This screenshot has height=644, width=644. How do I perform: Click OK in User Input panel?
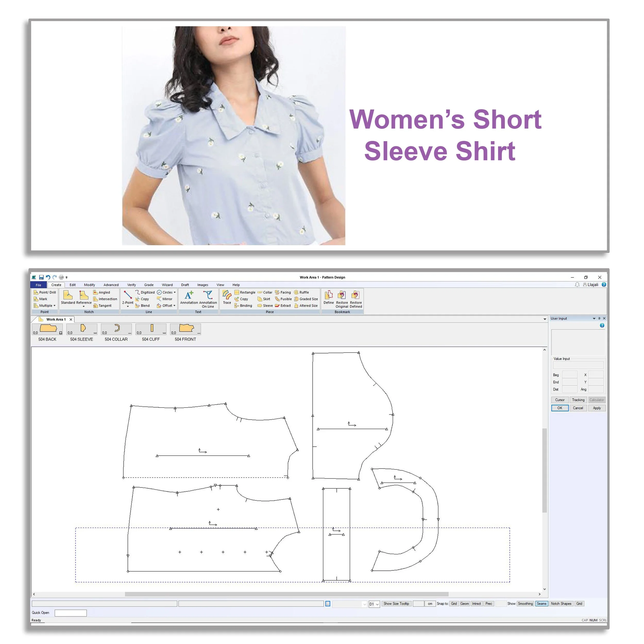point(560,408)
